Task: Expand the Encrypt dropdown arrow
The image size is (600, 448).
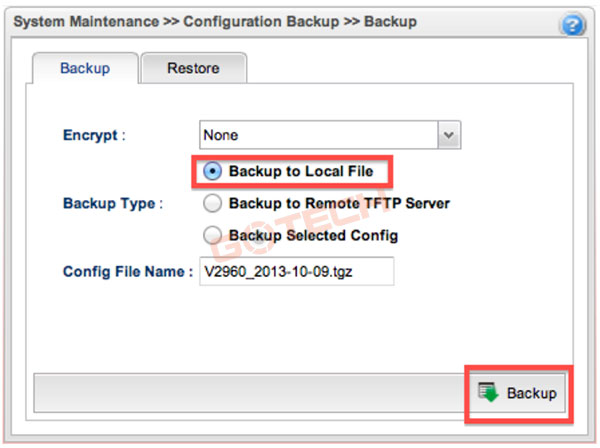Action: [449, 134]
